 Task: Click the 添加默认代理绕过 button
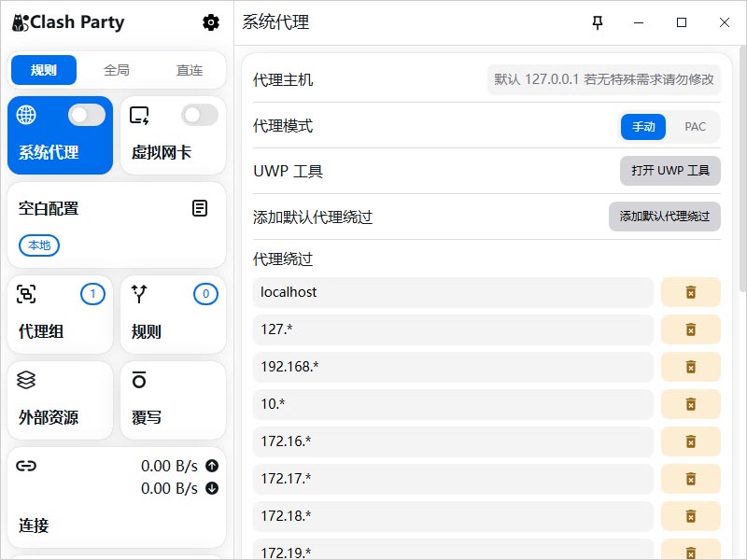pos(664,217)
